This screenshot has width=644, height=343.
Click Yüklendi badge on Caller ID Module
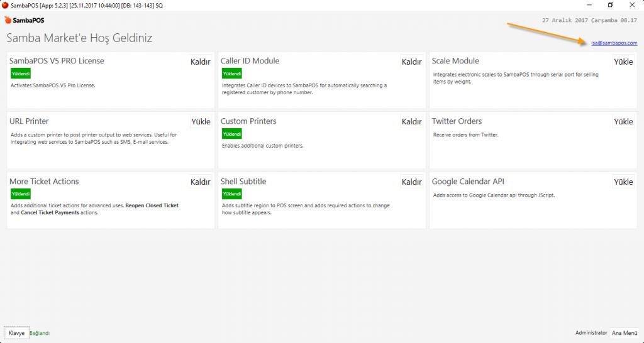point(232,73)
